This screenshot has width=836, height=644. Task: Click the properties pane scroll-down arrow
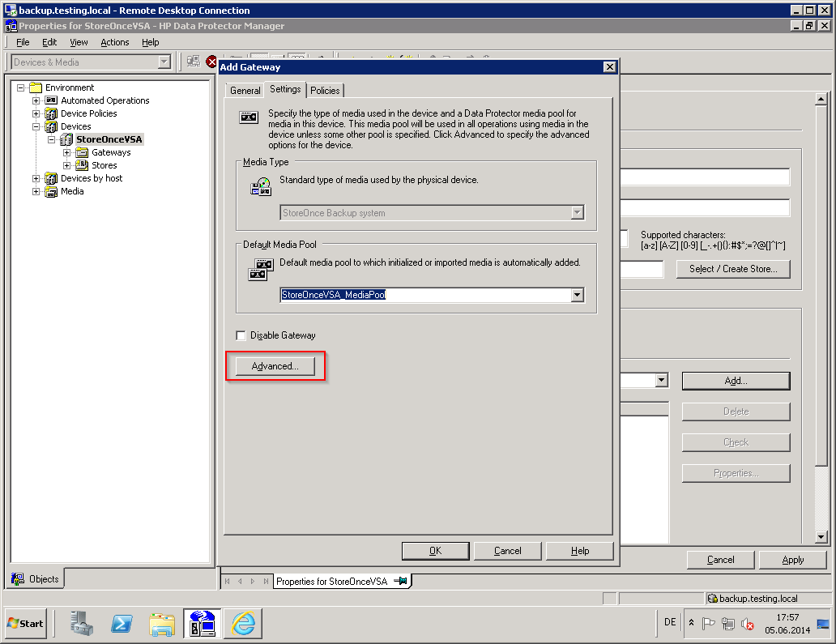coord(821,537)
